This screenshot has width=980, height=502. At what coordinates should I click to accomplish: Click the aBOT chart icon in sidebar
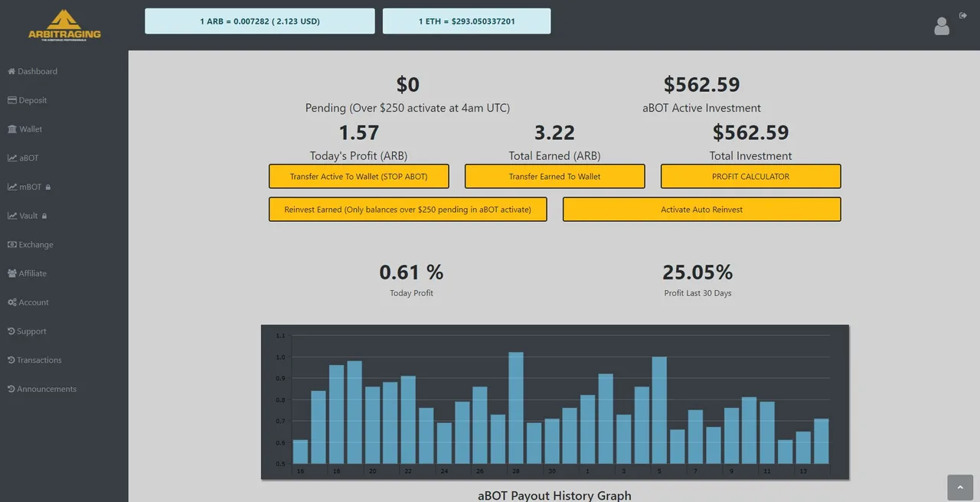point(12,158)
